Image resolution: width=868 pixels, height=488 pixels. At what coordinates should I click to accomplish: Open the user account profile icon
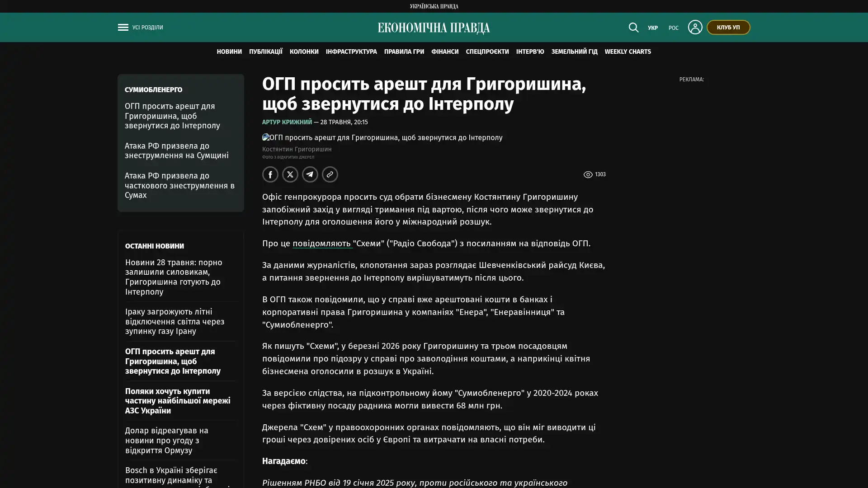[x=695, y=27]
